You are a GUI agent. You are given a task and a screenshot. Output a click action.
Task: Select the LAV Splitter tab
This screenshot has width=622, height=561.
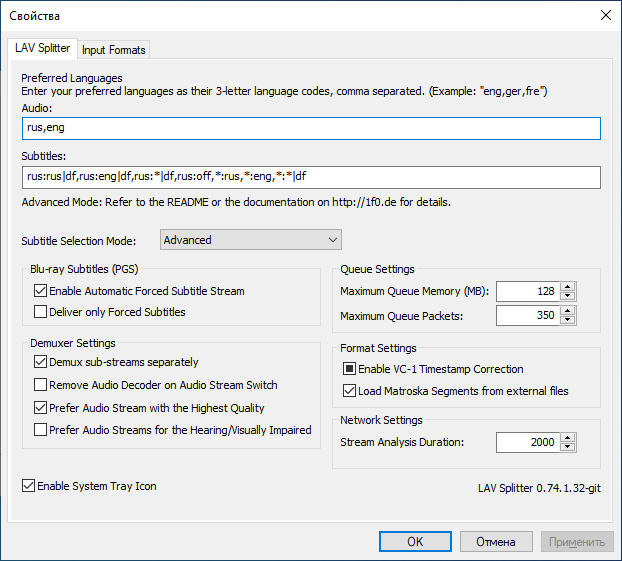[42, 48]
